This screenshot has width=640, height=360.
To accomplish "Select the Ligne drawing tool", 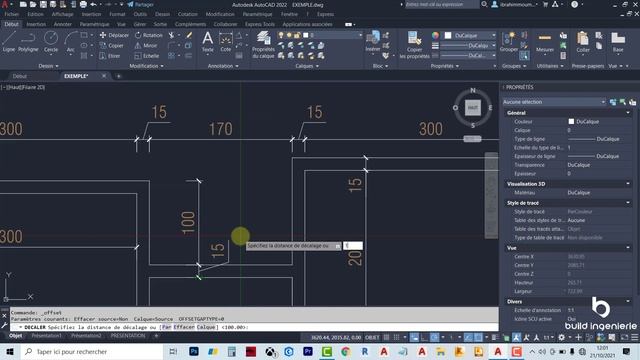I will tap(9, 42).
